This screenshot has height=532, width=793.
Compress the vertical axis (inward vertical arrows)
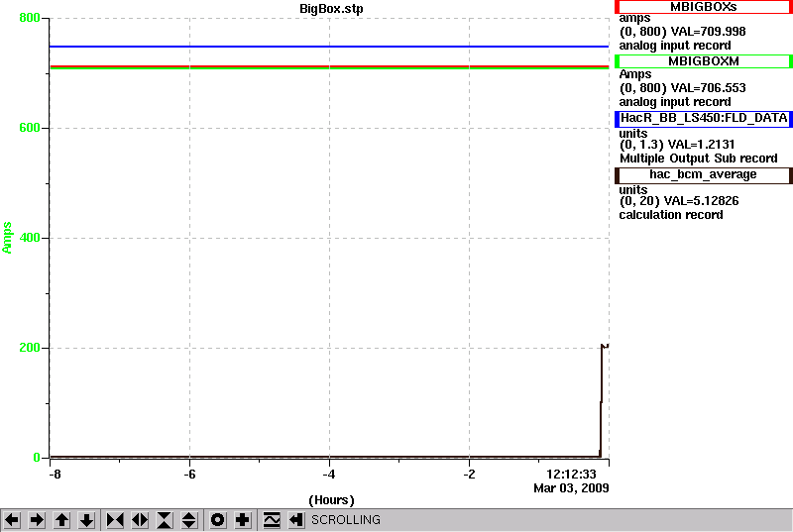pos(165,520)
